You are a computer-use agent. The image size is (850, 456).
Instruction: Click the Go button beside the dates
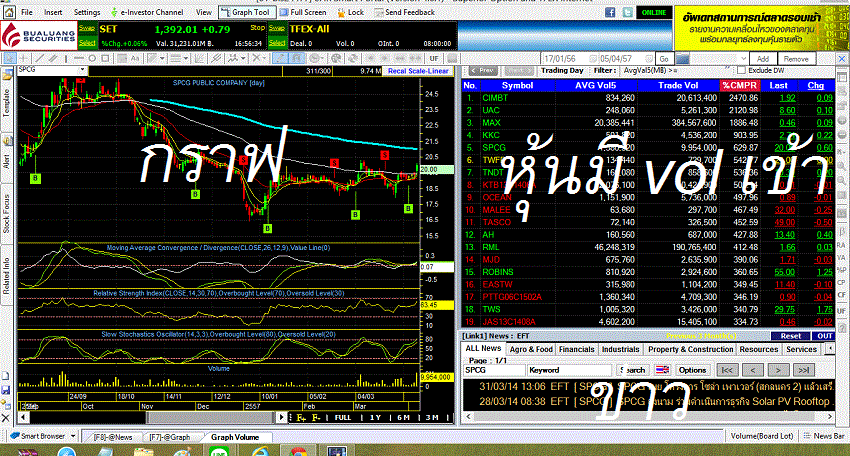(x=664, y=59)
